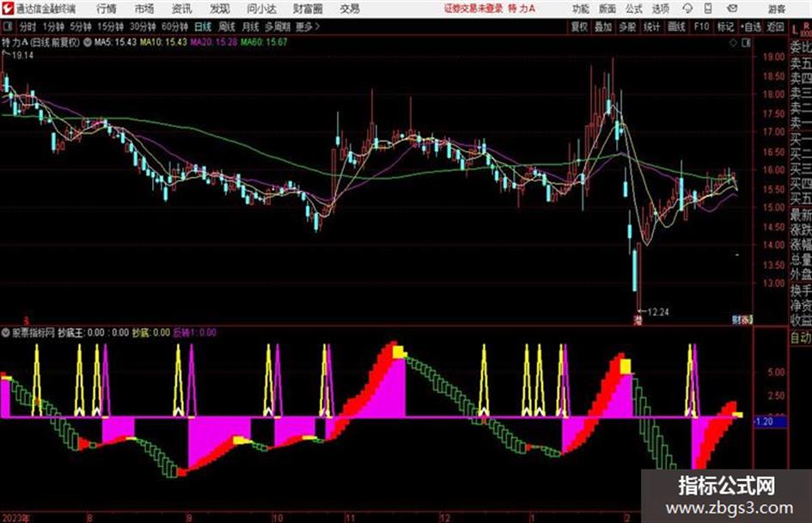The image size is (812, 523).
Task: Click the 统计 statistics toolbar button
Action: pyautogui.click(x=652, y=27)
